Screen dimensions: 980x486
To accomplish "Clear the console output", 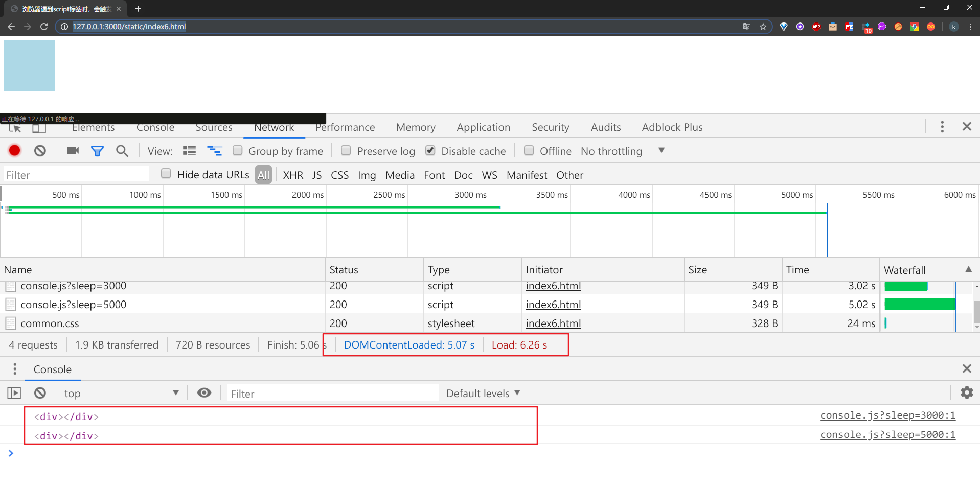I will (40, 392).
